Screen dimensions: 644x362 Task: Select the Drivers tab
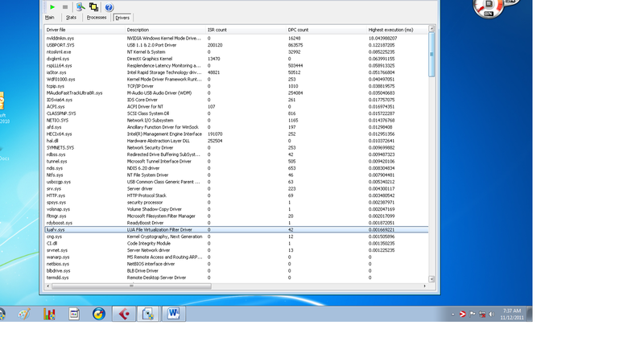[x=122, y=18]
